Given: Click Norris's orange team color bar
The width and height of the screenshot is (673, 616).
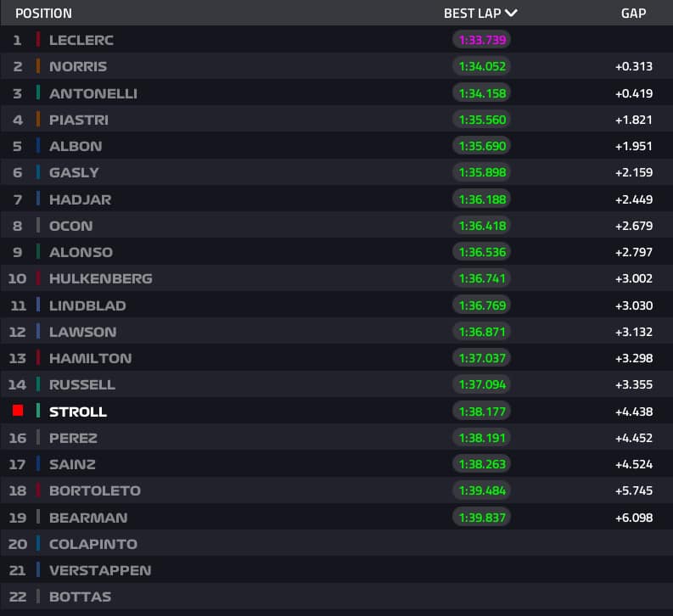Looking at the screenshot, I should [x=38, y=66].
